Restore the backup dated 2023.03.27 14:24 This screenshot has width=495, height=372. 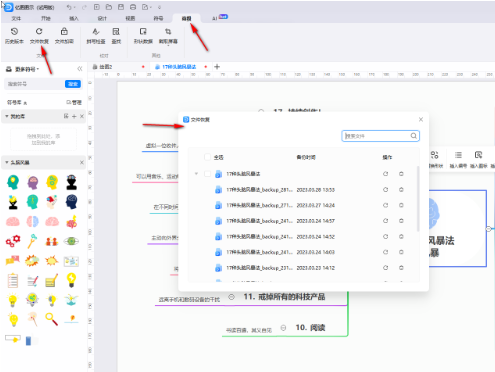coord(385,205)
